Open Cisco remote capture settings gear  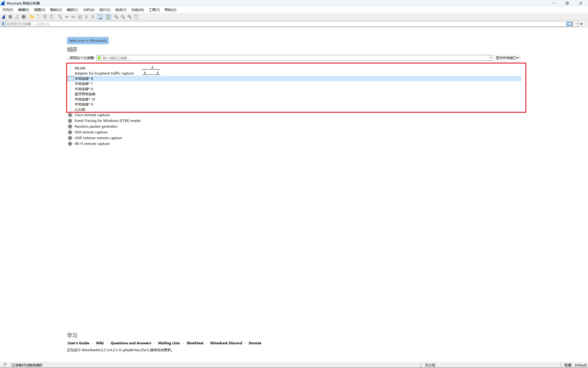pos(70,115)
